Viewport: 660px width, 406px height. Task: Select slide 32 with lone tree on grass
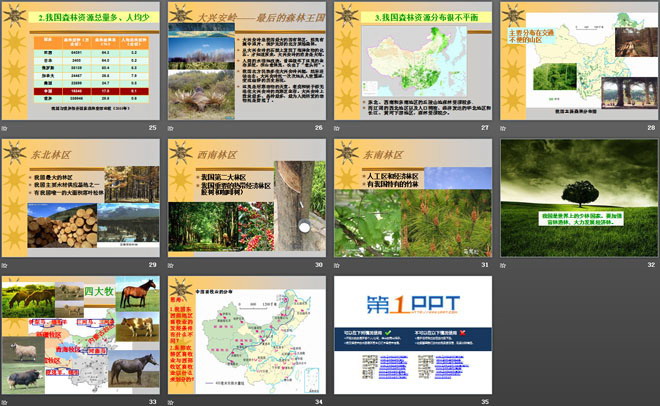point(578,197)
